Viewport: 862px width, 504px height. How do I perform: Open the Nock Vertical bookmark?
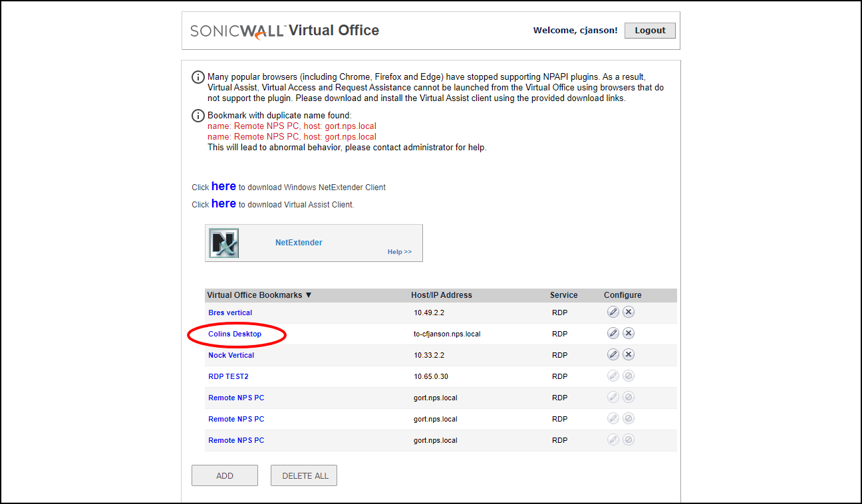tap(231, 355)
